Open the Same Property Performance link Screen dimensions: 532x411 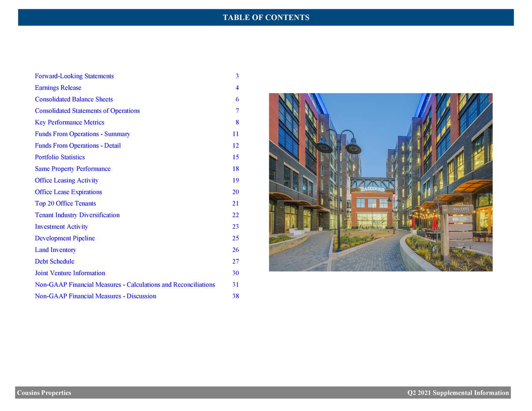pyautogui.click(x=73, y=169)
